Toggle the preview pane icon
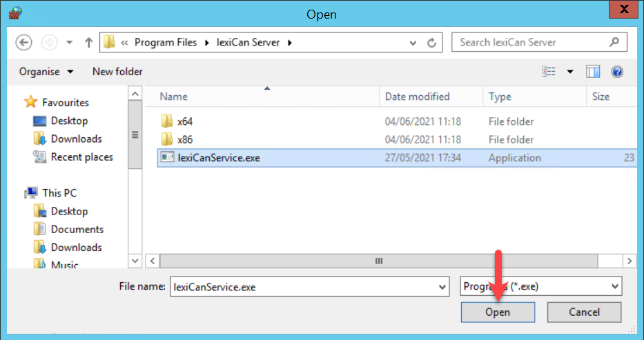The width and height of the screenshot is (644, 340). click(592, 72)
